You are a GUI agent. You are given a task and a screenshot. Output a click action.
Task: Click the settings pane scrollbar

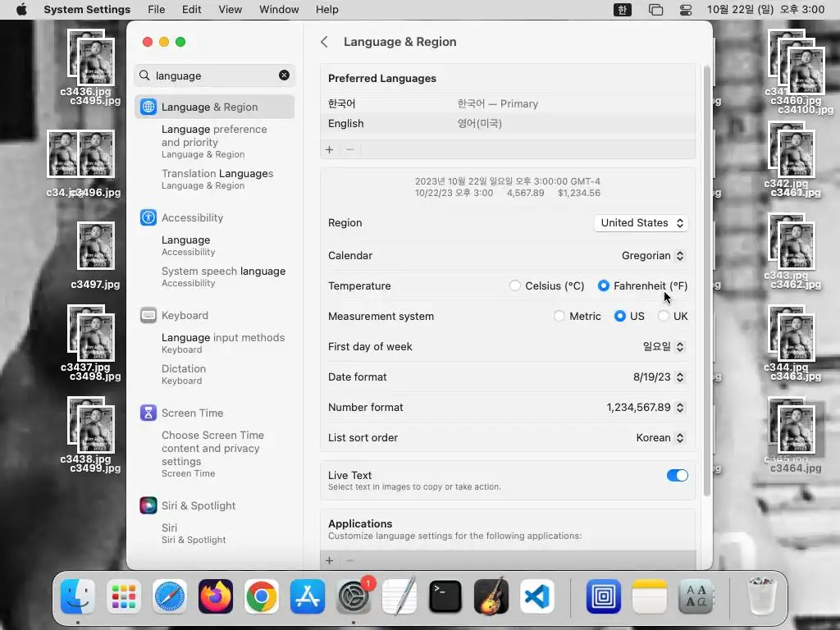click(706, 281)
